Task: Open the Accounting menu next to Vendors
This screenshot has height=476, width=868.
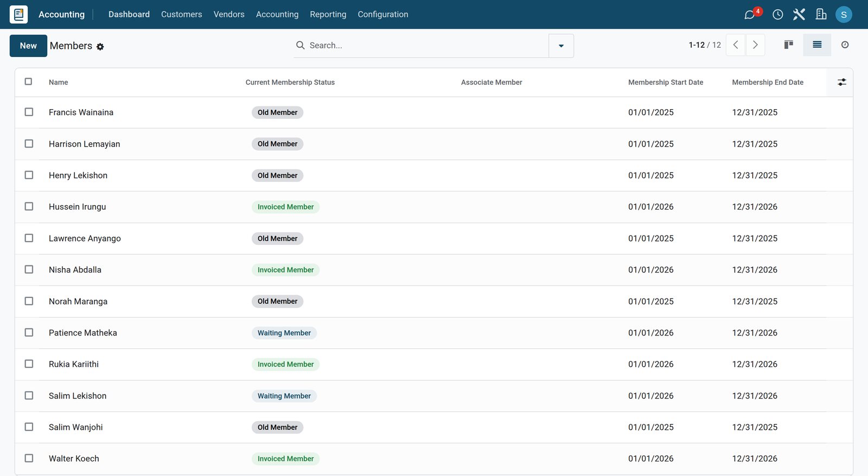Action: (x=277, y=15)
